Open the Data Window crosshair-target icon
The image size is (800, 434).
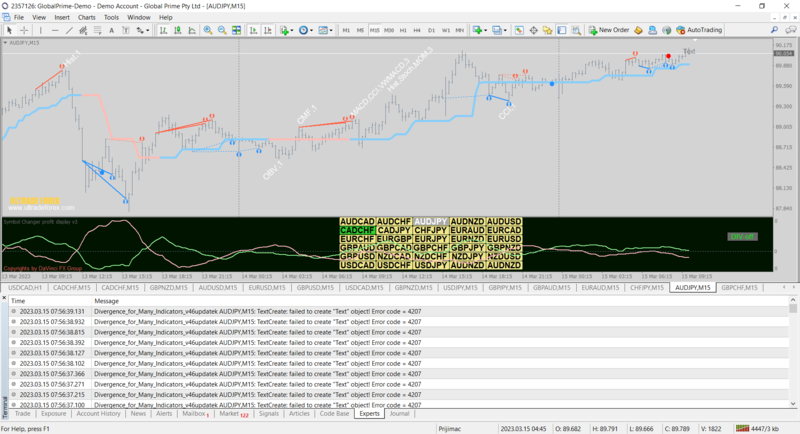coord(533,31)
